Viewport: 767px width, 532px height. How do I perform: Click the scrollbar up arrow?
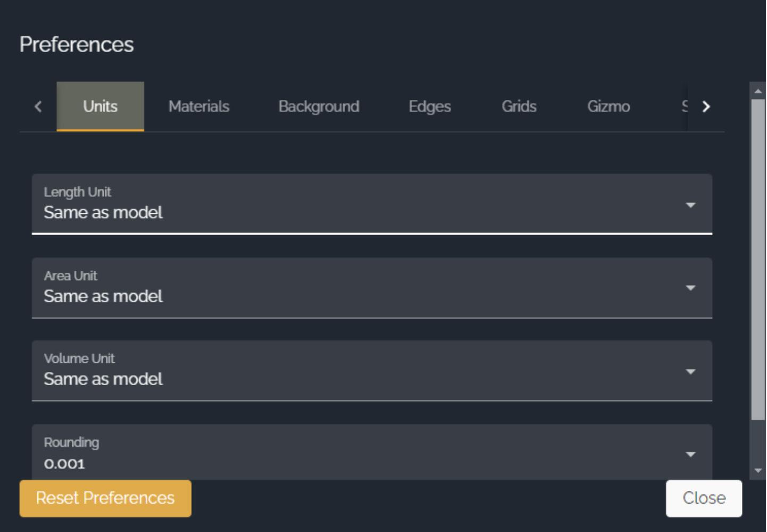click(758, 91)
